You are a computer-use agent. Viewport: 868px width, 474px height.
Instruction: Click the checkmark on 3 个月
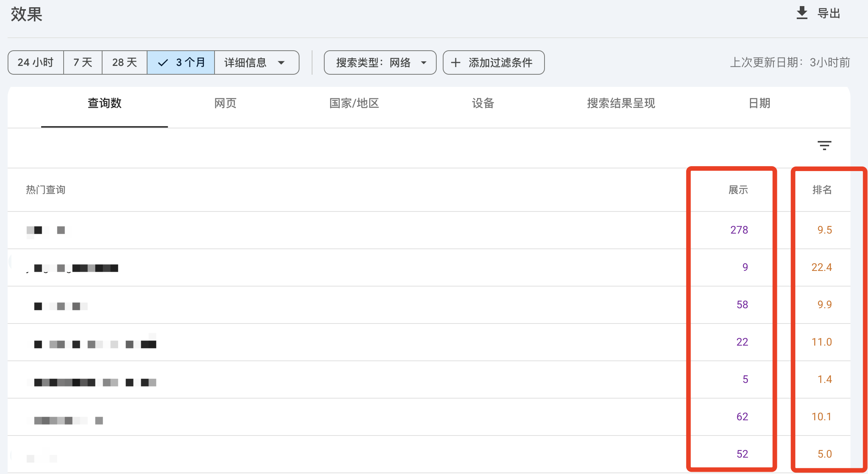(163, 62)
